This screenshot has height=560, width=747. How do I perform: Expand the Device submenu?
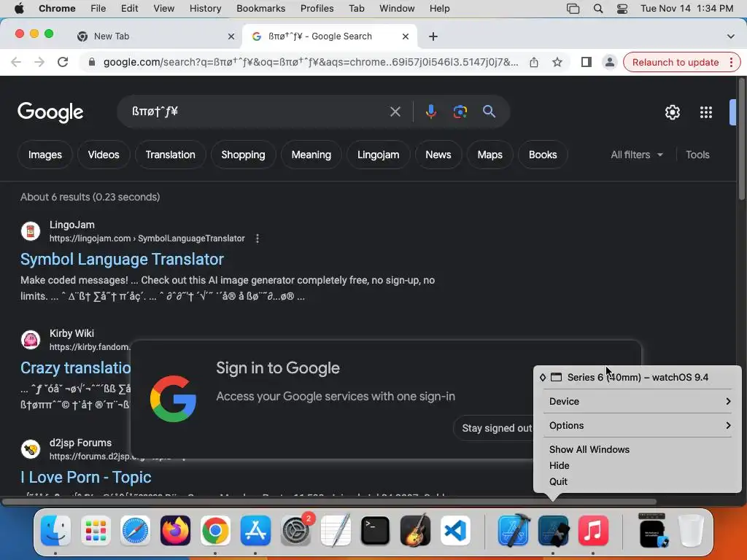[638, 402]
